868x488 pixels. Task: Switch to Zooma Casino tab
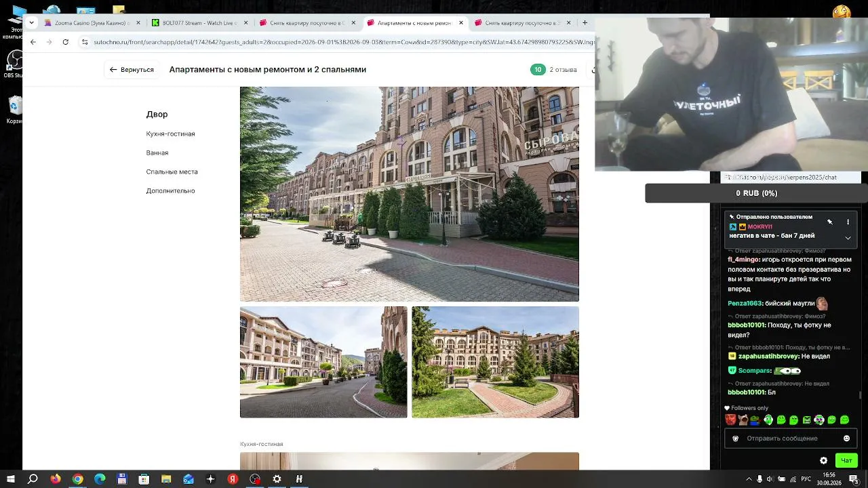92,22
